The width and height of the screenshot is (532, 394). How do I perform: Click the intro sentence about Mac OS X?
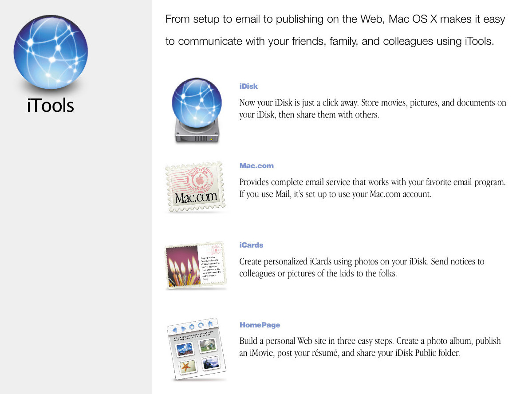click(335, 30)
